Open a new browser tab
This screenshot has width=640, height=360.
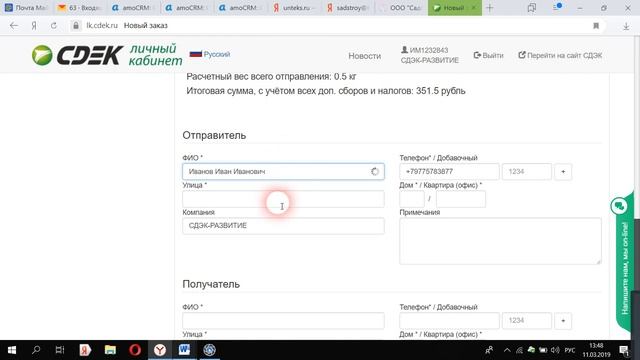coord(490,8)
